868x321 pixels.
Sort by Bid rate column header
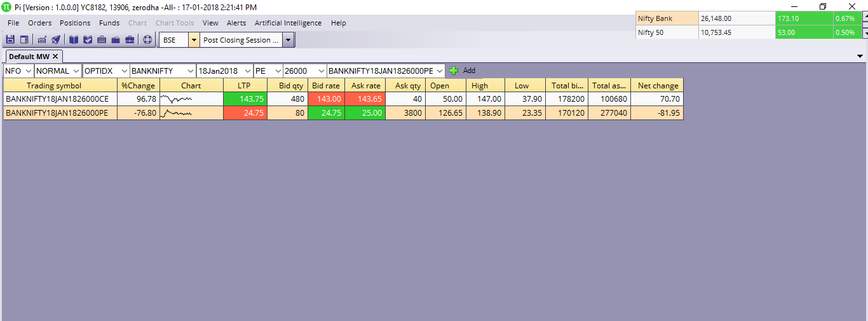coord(327,86)
